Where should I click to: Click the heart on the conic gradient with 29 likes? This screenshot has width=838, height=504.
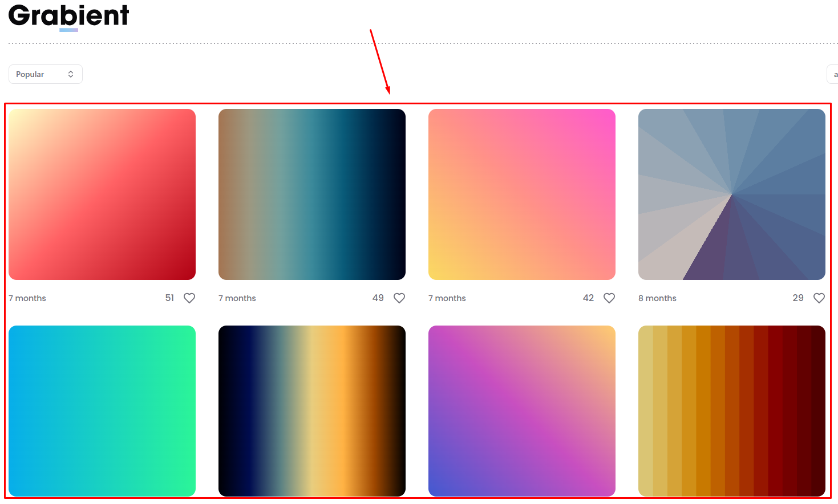819,298
